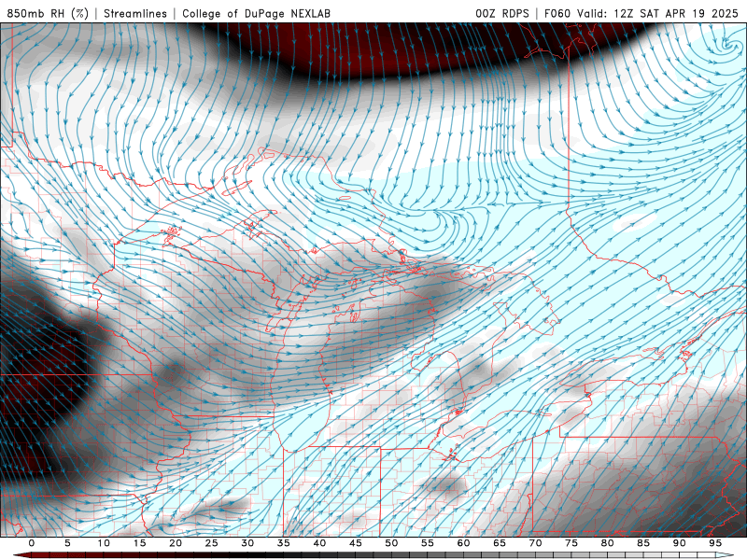The height and width of the screenshot is (560, 747).
Task: Click the colorbar label '70'
Action: click(x=535, y=543)
